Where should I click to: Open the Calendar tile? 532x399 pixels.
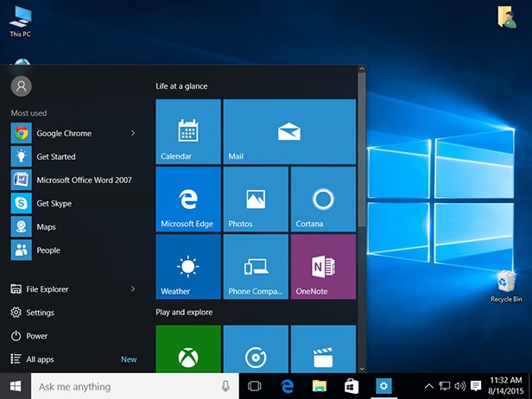point(187,131)
